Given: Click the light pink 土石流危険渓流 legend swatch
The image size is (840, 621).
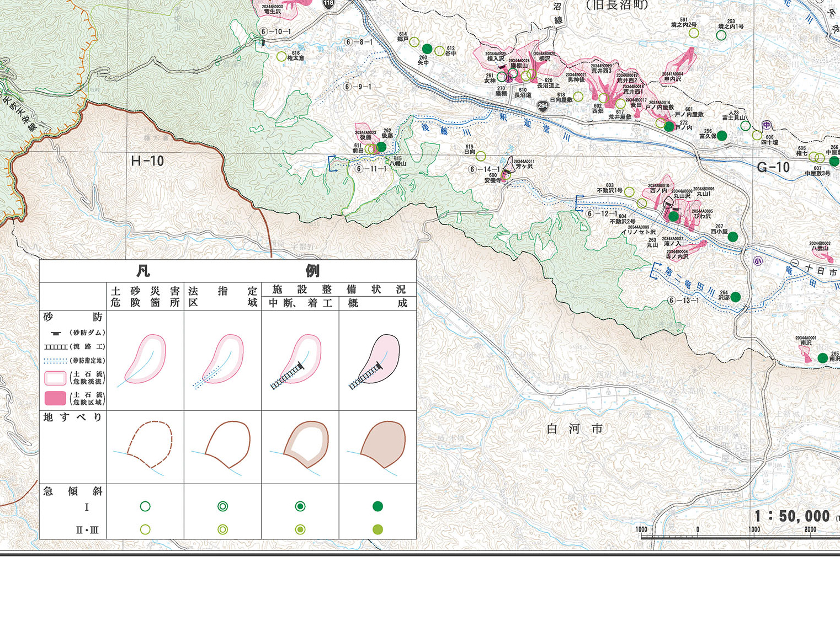Looking at the screenshot, I should (55, 378).
